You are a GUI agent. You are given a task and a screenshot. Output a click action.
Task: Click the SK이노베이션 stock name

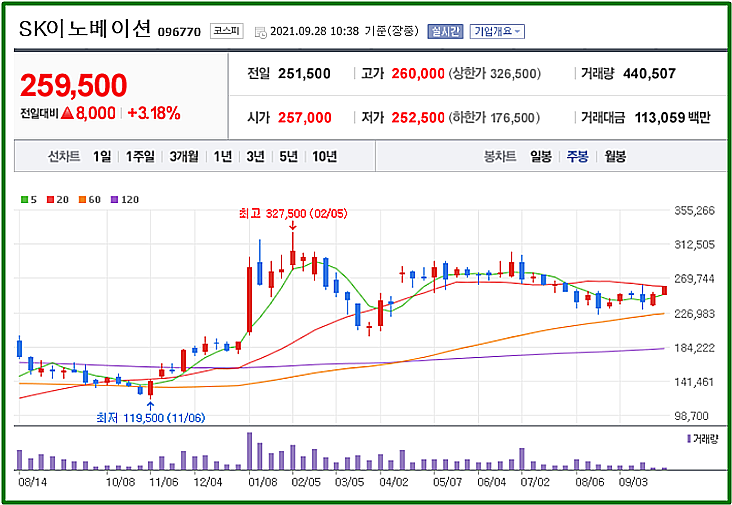coord(85,29)
